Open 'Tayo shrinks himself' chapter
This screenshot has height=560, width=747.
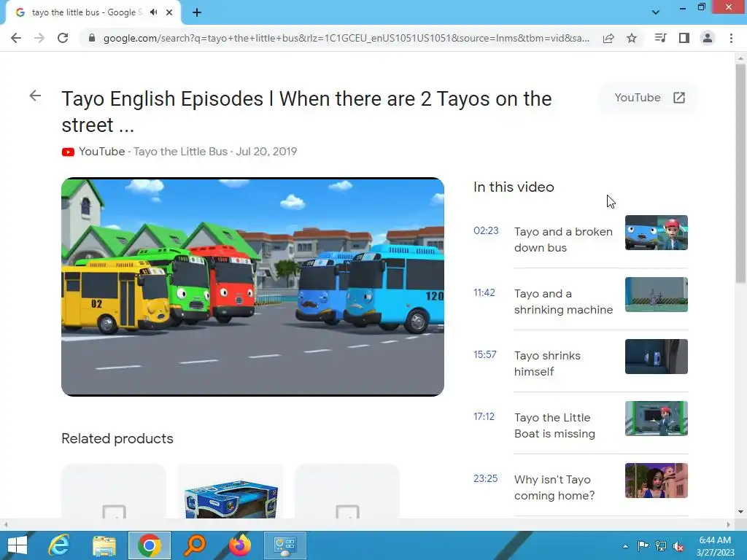pos(547,363)
